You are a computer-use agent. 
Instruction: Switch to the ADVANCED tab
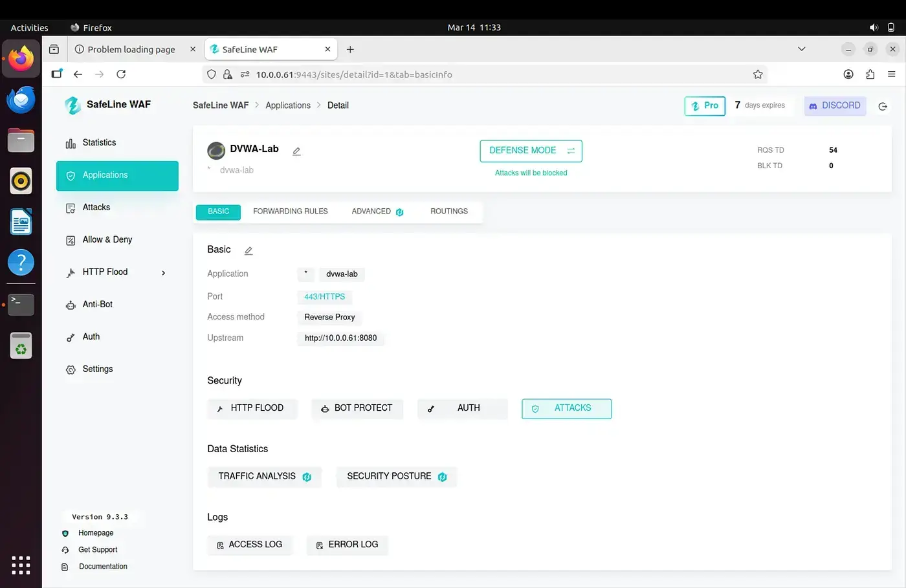[x=378, y=212]
